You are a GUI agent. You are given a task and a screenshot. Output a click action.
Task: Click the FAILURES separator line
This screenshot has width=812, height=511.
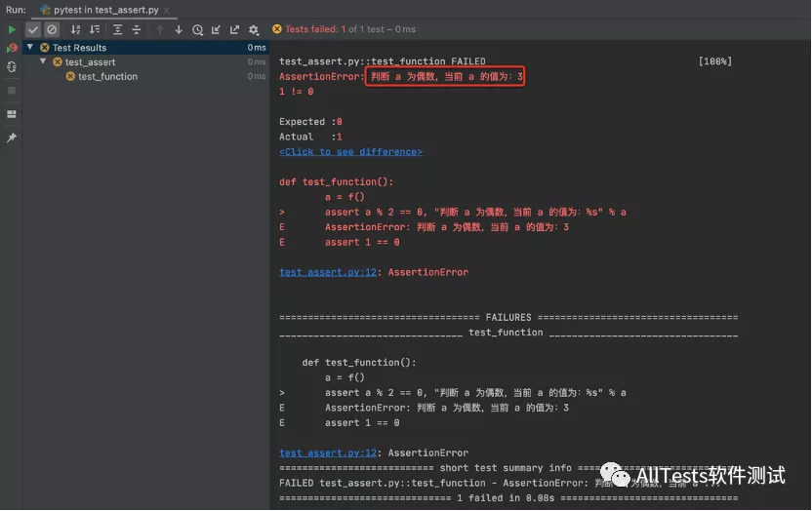508,317
